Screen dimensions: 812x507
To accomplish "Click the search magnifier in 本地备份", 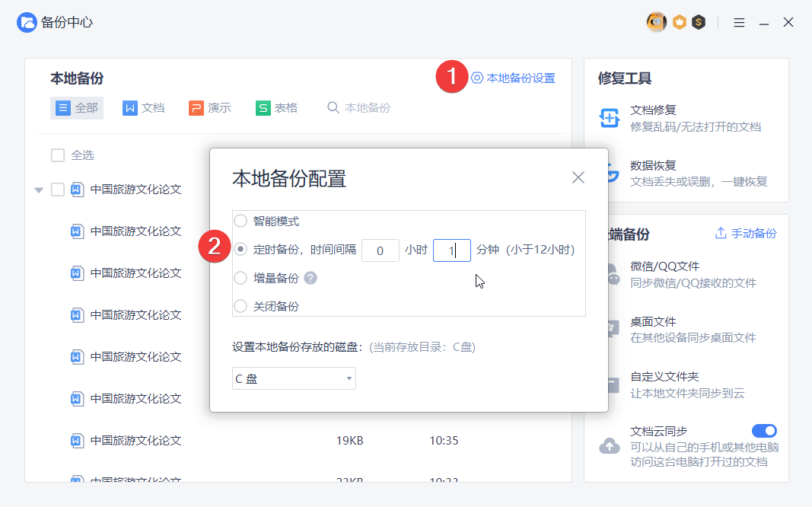I will coord(333,107).
